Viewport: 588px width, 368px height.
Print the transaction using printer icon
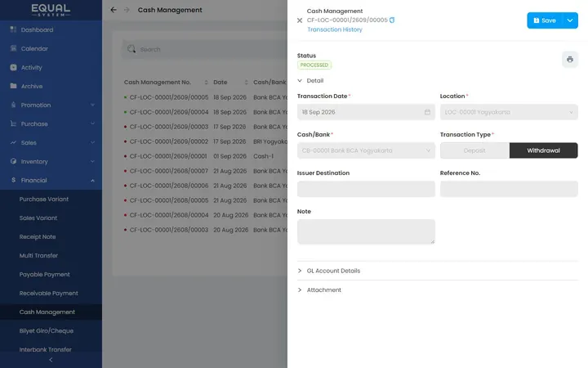[x=570, y=60]
